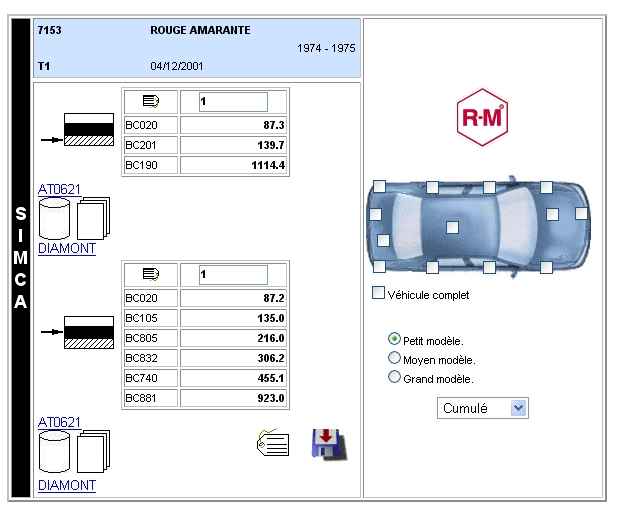
Task: Click the label icon above the BC190 formula
Action: pos(151,102)
